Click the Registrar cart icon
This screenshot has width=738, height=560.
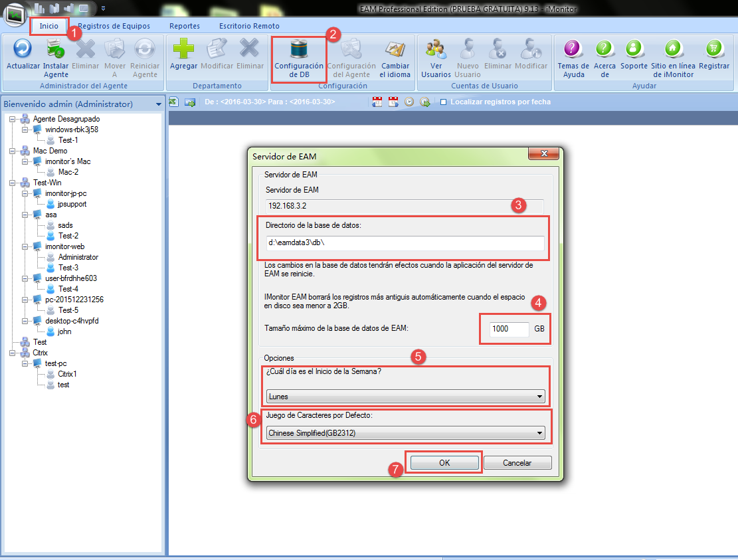[714, 49]
